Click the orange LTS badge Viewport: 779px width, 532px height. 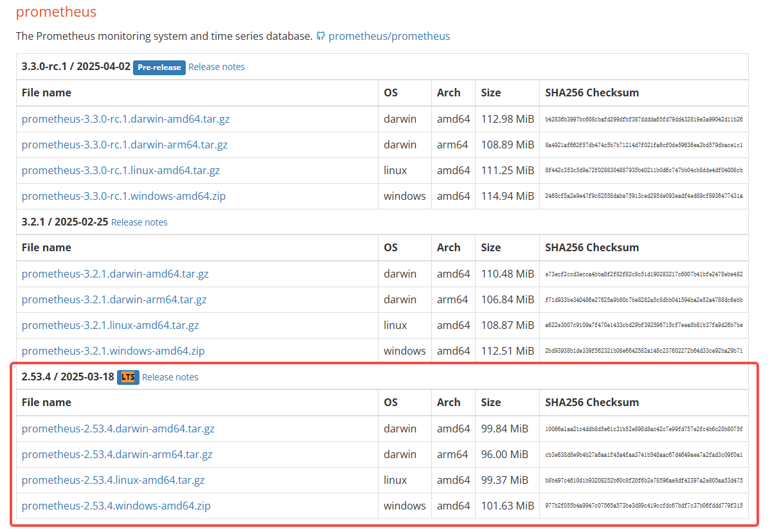point(128,377)
